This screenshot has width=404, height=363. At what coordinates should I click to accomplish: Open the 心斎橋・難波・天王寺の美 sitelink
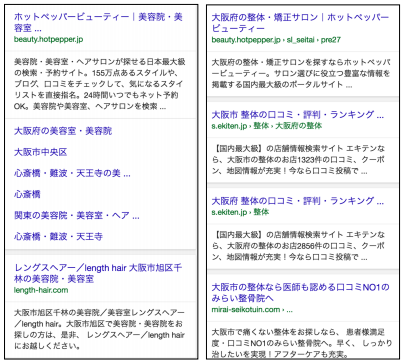(72, 173)
